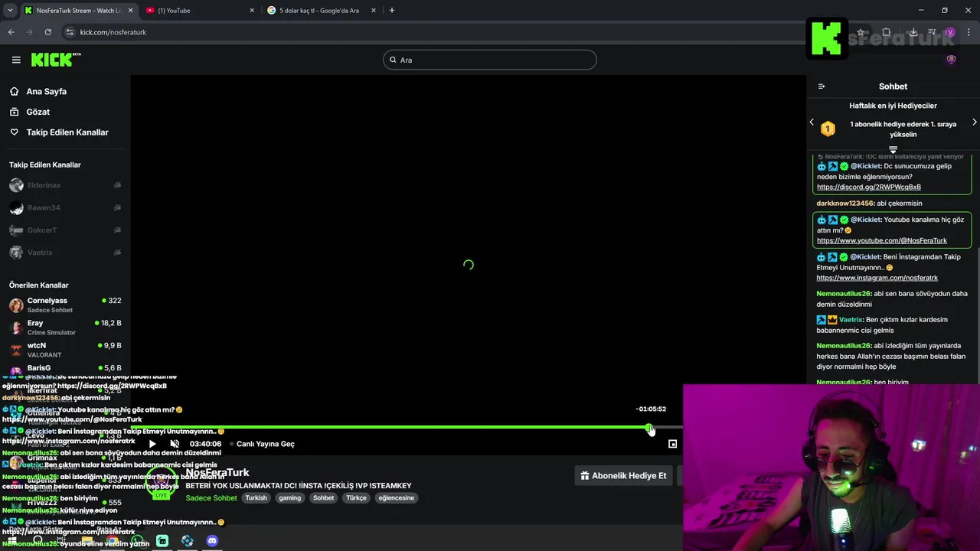
Task: Click username darkknow123456 in Sohbet panel
Action: point(844,204)
